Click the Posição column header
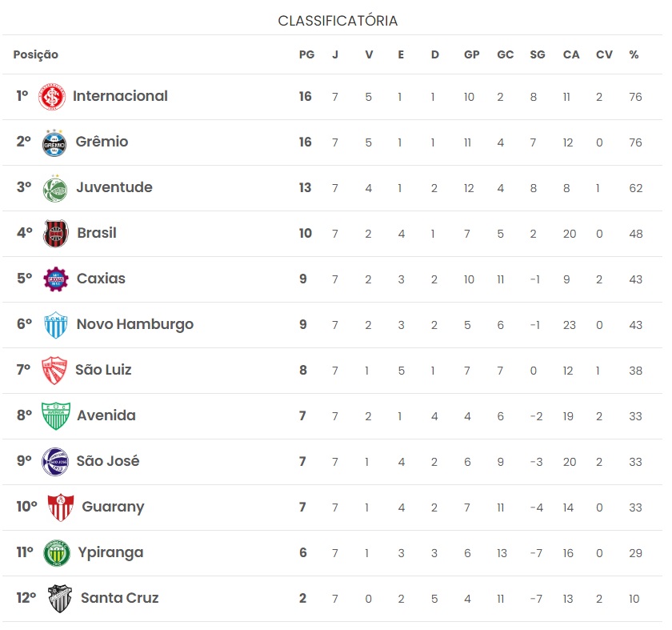This screenshot has width=672, height=630. pyautogui.click(x=35, y=55)
